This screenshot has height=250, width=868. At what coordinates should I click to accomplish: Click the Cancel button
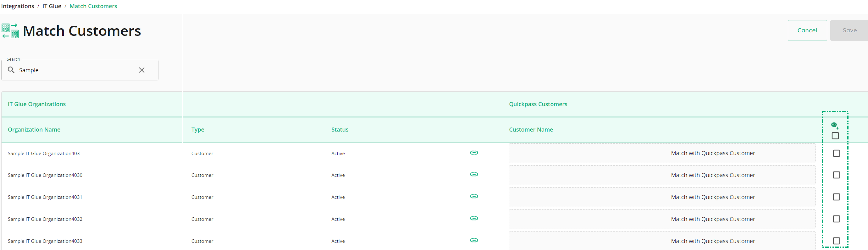(x=807, y=30)
